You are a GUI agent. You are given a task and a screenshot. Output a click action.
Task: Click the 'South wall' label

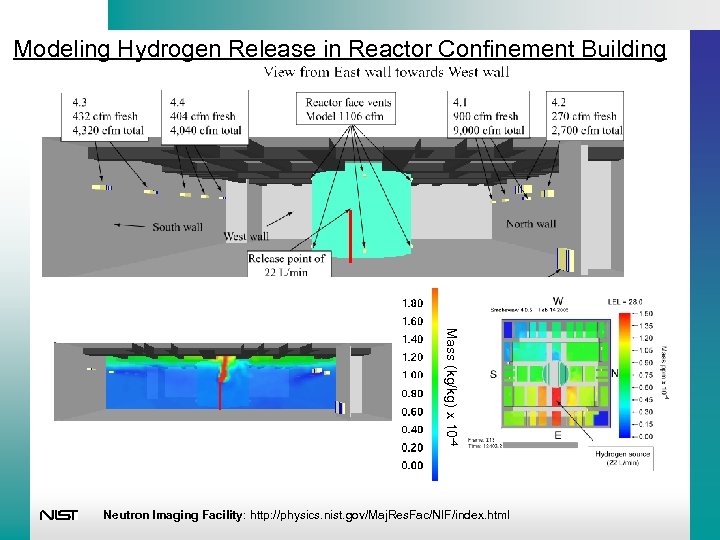[177, 227]
